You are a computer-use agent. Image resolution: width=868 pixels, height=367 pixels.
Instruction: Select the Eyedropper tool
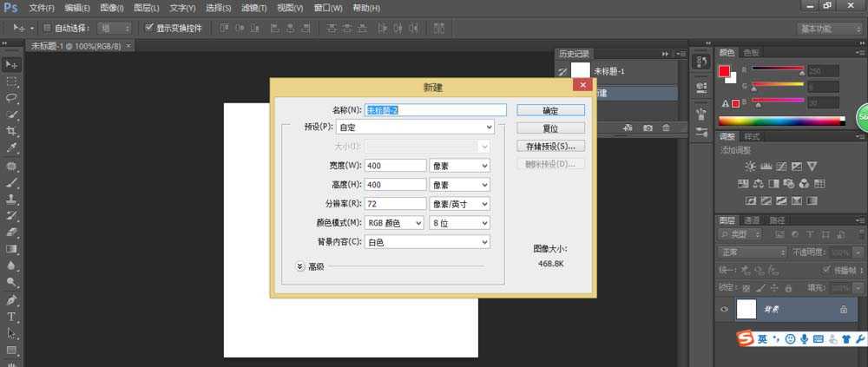12,147
